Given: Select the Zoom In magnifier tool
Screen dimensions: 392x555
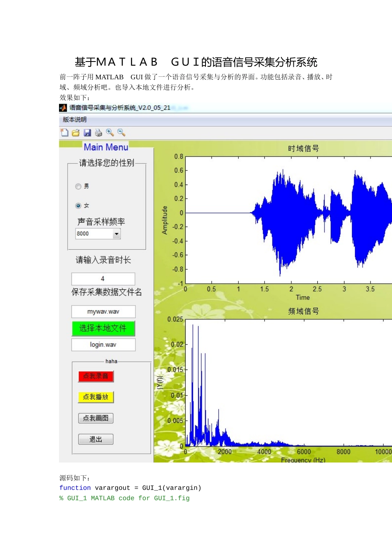Looking at the screenshot, I should (x=110, y=133).
